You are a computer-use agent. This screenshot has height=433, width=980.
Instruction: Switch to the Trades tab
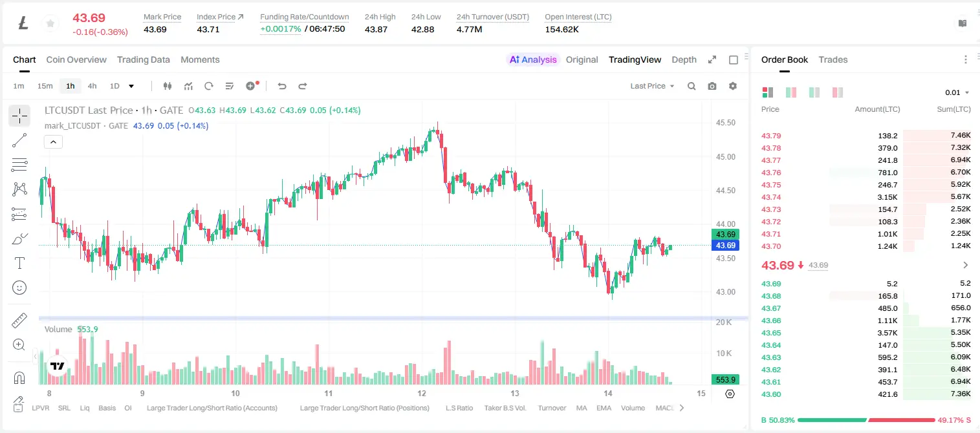click(x=833, y=59)
